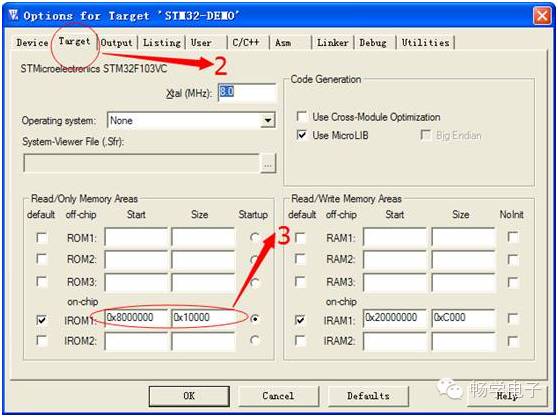The image size is (558, 417).
Task: Click the RAM1 Start field
Action: (395, 237)
